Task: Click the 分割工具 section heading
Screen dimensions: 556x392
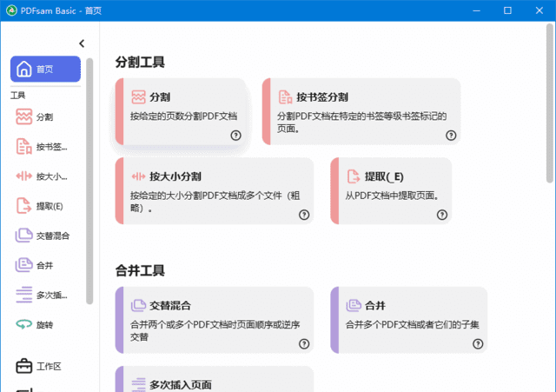Action: click(140, 63)
